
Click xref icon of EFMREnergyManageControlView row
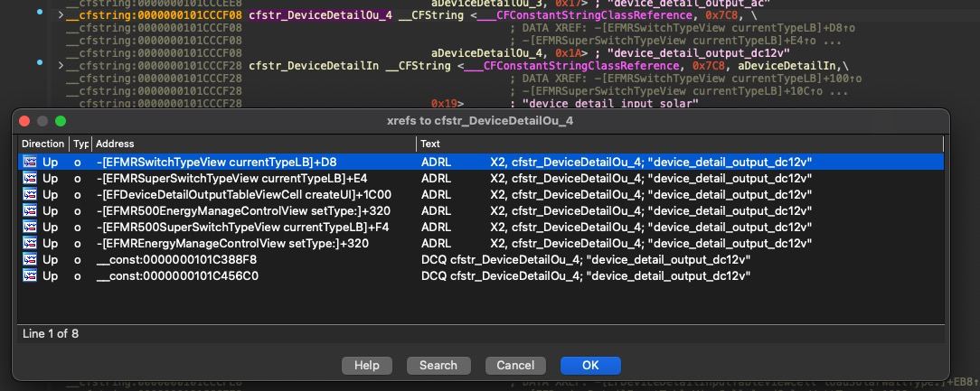(x=30, y=243)
